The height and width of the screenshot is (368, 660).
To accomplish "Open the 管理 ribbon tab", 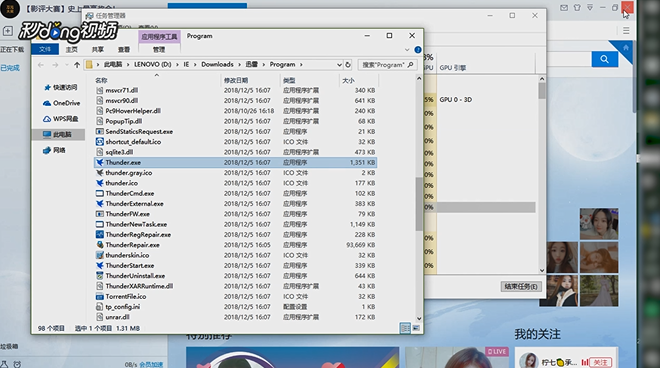I will pos(159,50).
